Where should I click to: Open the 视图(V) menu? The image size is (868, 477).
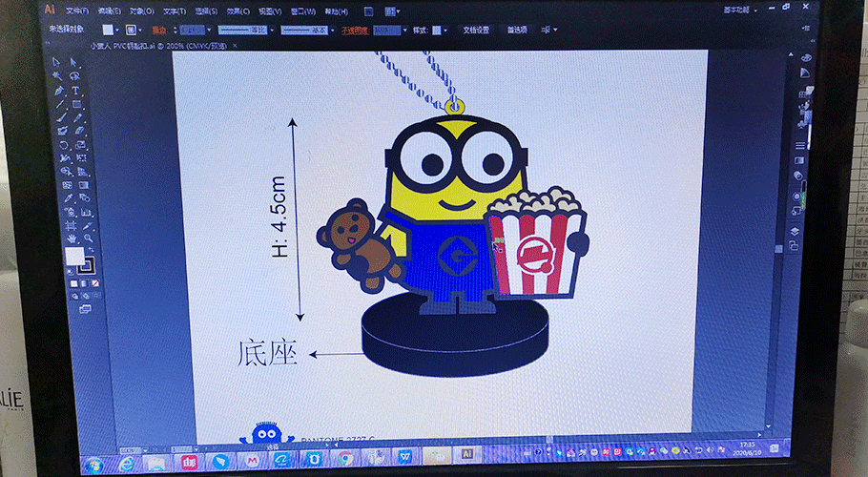pos(270,11)
